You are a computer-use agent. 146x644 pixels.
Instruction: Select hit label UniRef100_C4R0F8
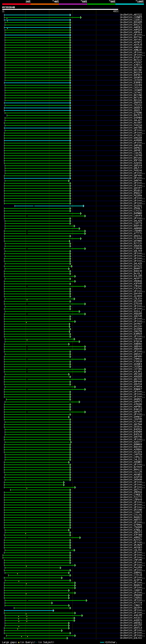click(x=131, y=216)
